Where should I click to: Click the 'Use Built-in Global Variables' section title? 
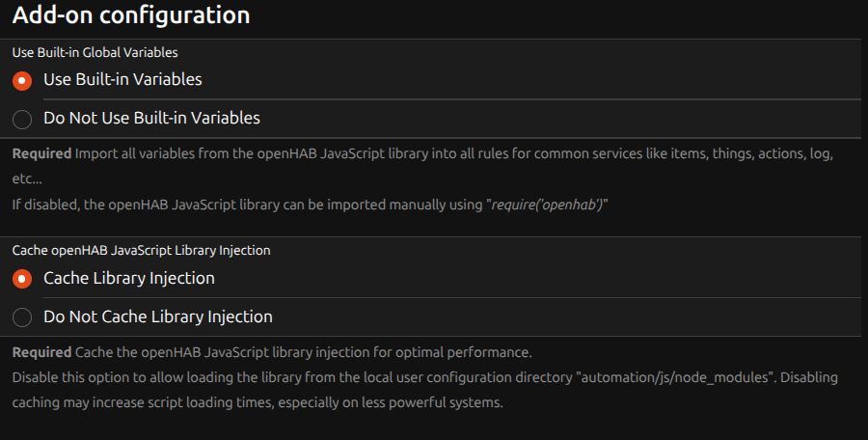95,52
